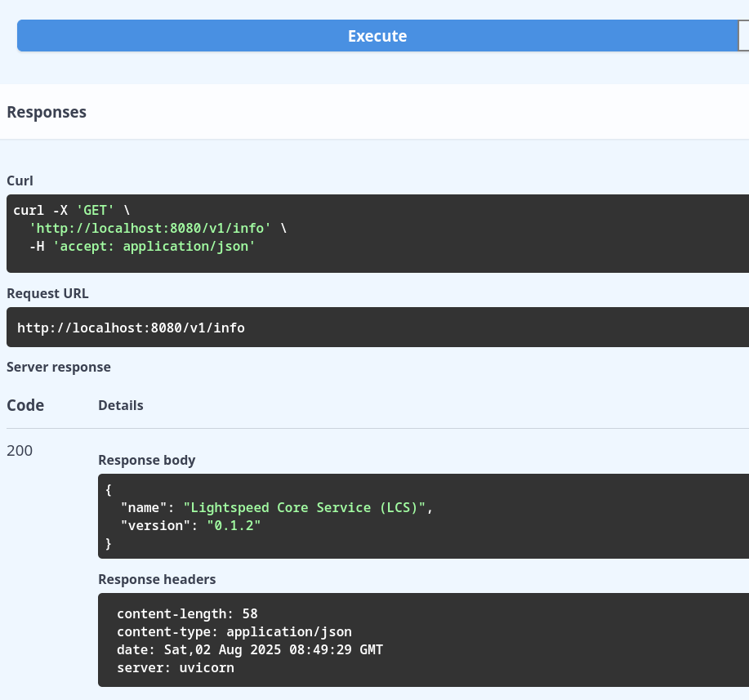749x700 pixels.
Task: Click the Response body label
Action: point(146,460)
